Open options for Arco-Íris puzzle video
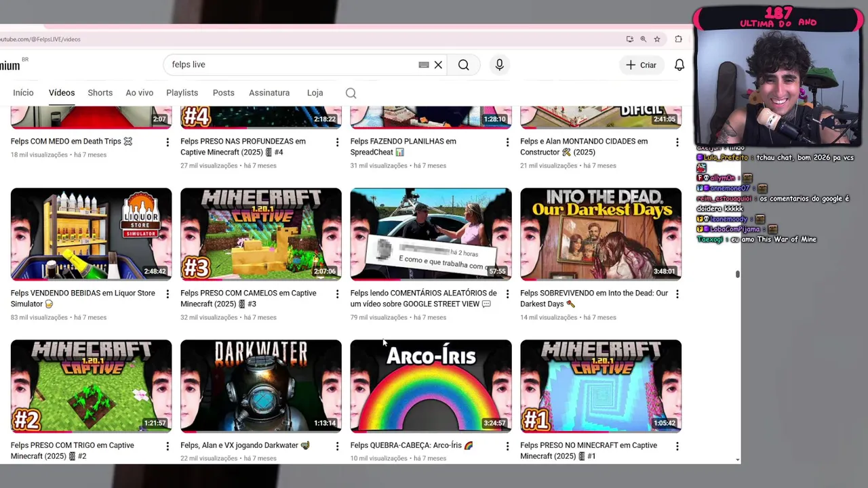 pyautogui.click(x=507, y=446)
